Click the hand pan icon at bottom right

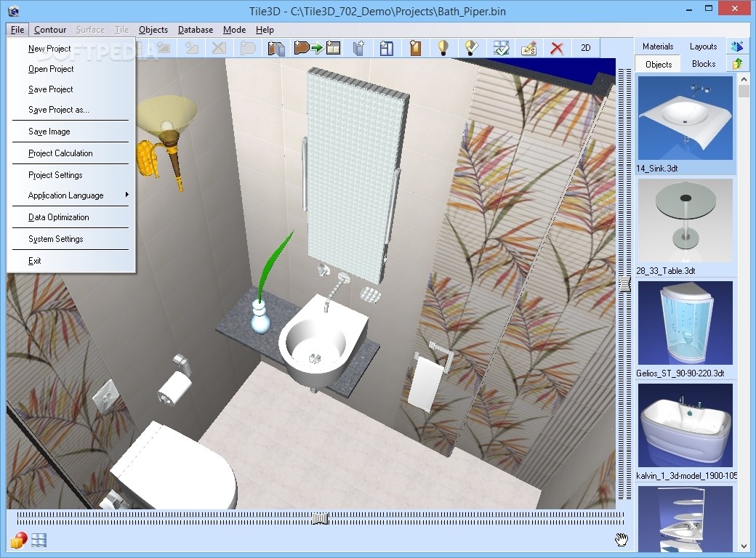[x=622, y=540]
